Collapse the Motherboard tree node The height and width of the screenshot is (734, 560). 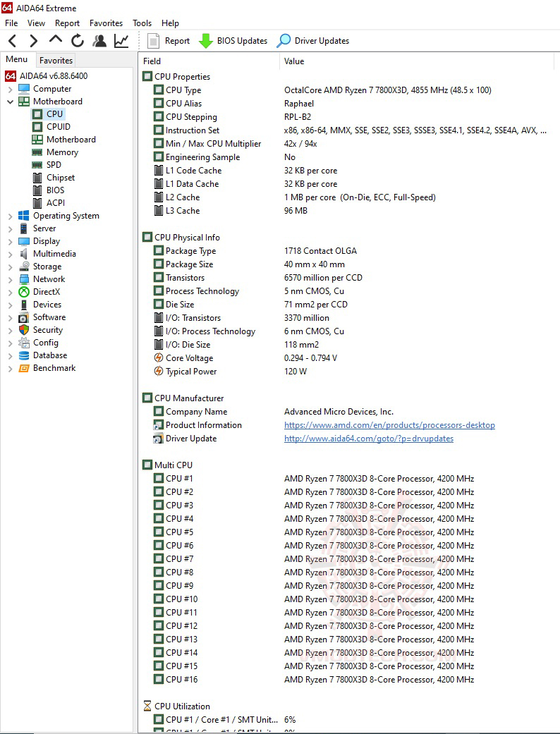(11, 102)
